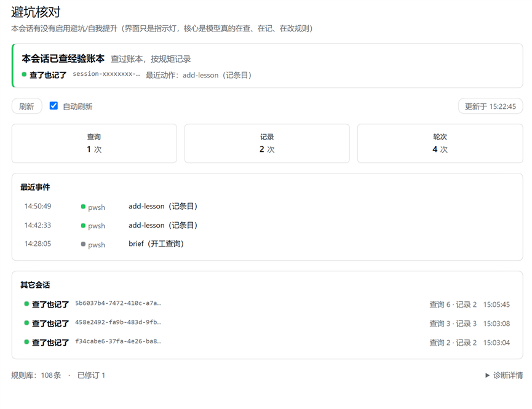
Task: Select the 轮次 4 次 stat card
Action: pyautogui.click(x=440, y=143)
